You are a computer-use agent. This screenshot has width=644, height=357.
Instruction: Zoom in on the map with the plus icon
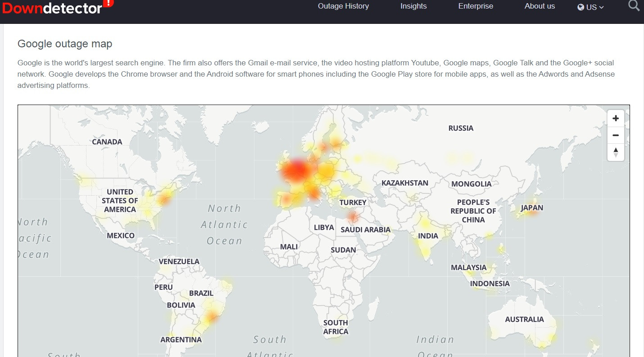pos(616,118)
